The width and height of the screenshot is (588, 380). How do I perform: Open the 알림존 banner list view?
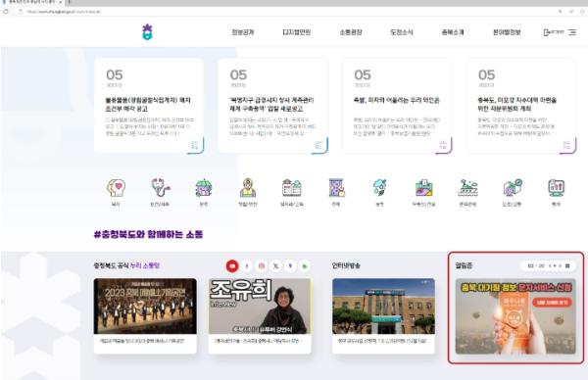click(x=567, y=265)
